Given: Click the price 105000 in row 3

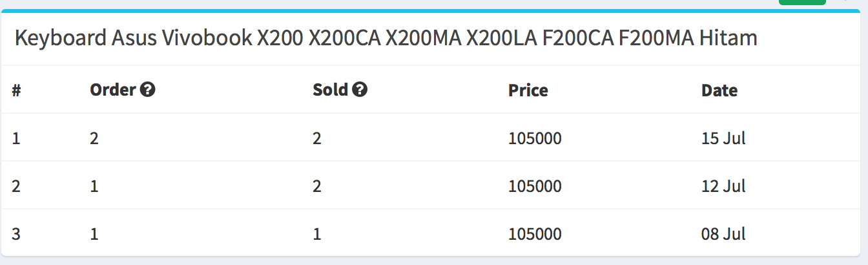Looking at the screenshot, I should pyautogui.click(x=535, y=233).
